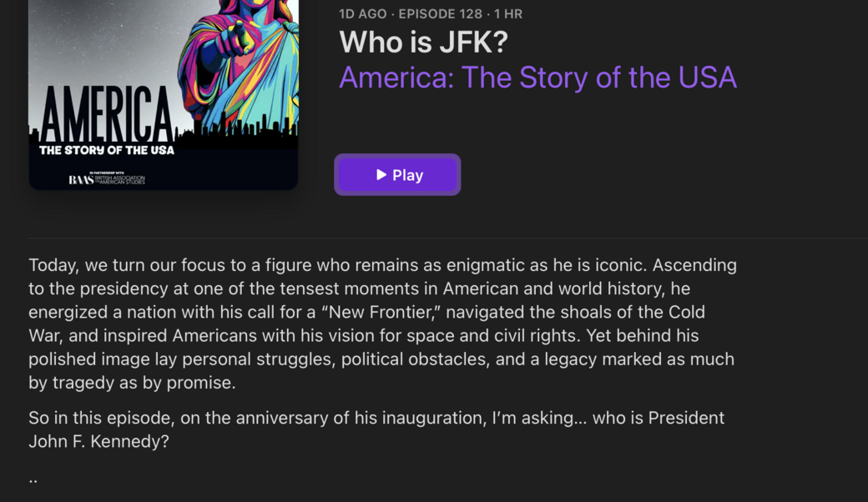
Task: Click the Who is JFK? episode title
Action: (423, 43)
